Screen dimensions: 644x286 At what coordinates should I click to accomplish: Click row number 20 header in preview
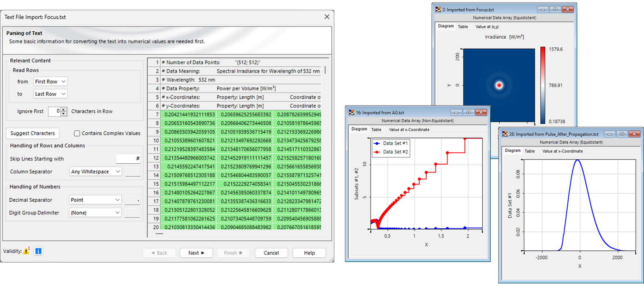pyautogui.click(x=154, y=227)
